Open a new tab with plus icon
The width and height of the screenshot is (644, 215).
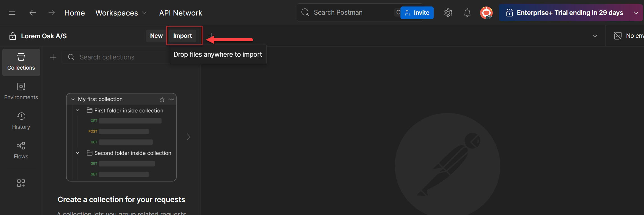211,36
